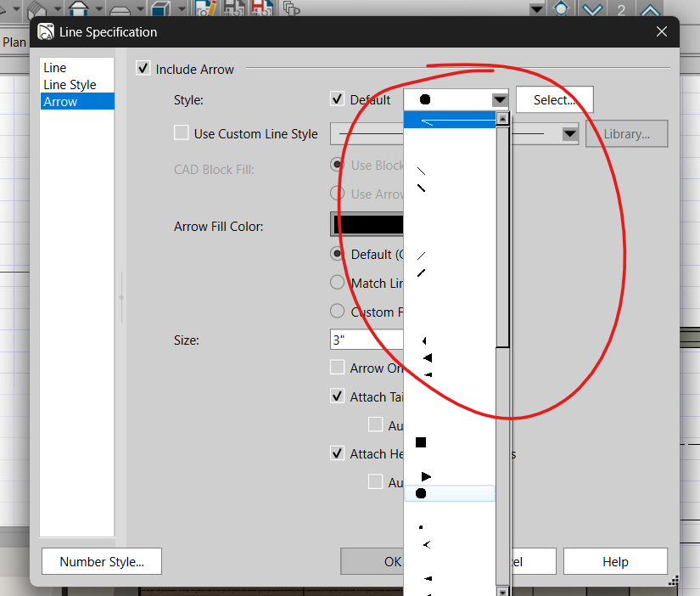This screenshot has width=700, height=596.
Task: Toggle the Auto checkbox under Attach Head
Action: [375, 481]
